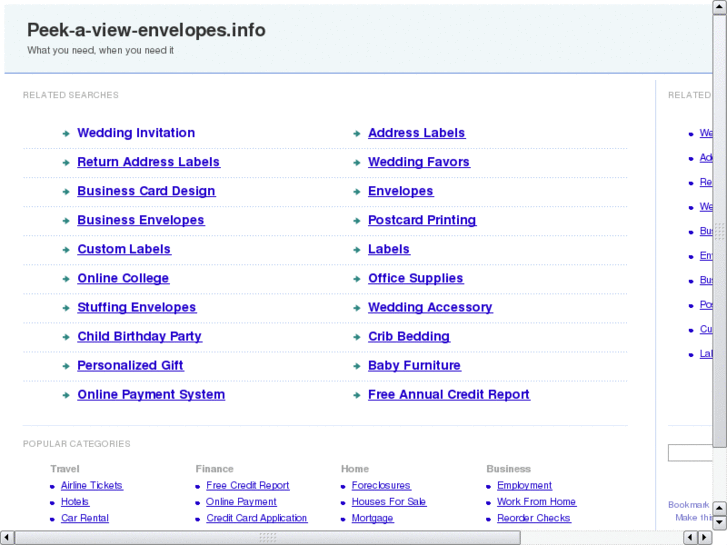Click Free Annual Credit Report link
The width and height of the screenshot is (727, 545).
(448, 395)
